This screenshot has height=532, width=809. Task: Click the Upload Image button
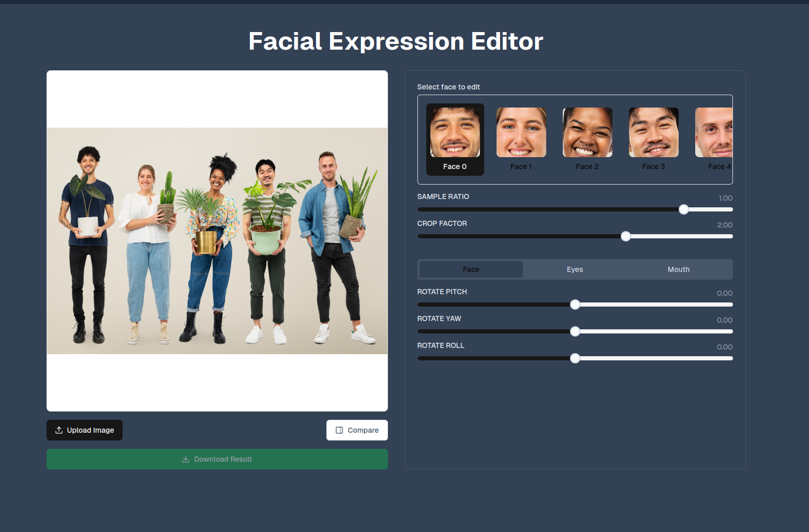(84, 430)
